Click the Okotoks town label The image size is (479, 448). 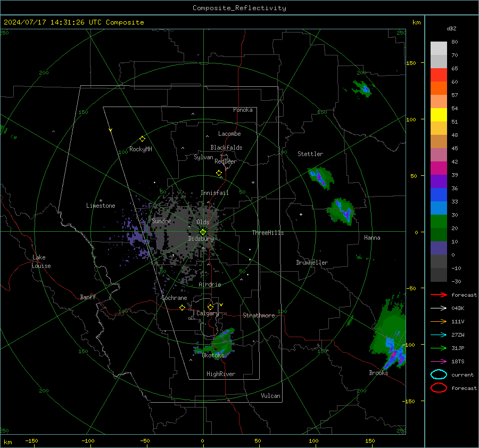[x=213, y=355]
